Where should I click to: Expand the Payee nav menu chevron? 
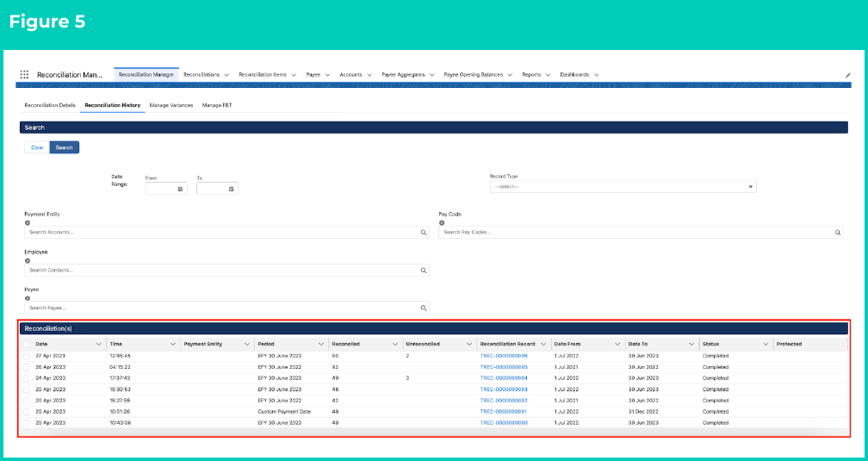(x=327, y=75)
